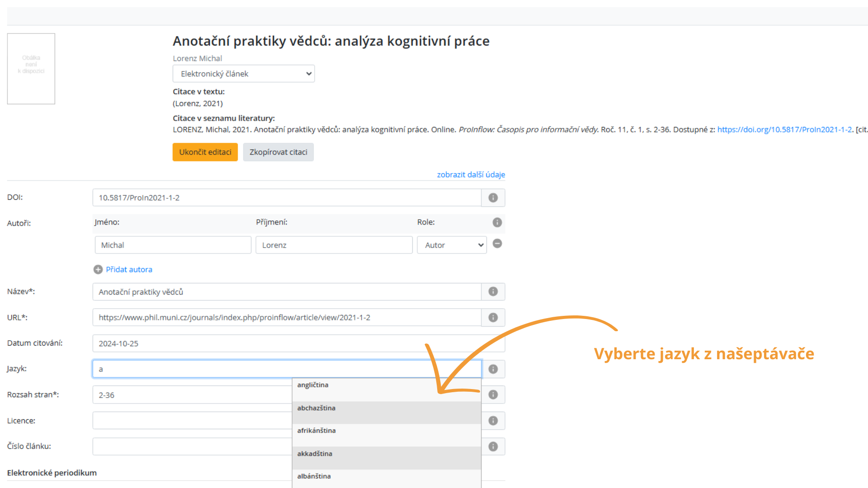Click the info icon beside URL field

(493, 318)
